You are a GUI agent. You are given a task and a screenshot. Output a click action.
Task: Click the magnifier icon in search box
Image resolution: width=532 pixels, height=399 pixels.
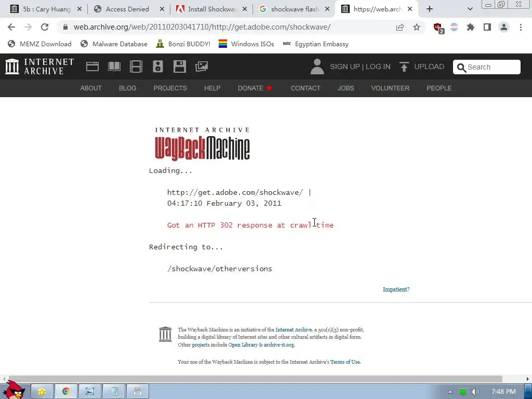[x=461, y=68]
